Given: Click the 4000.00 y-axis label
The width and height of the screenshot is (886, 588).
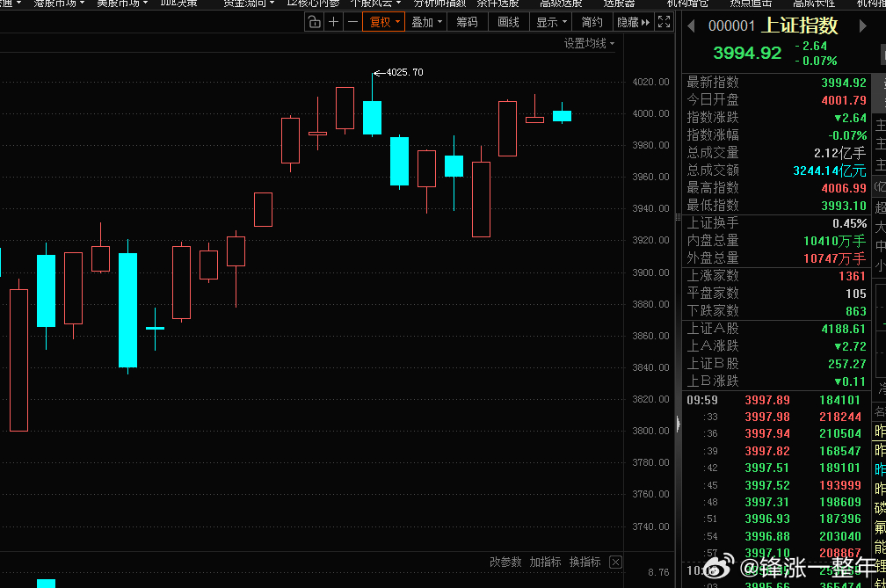Looking at the screenshot, I should click(x=650, y=113).
